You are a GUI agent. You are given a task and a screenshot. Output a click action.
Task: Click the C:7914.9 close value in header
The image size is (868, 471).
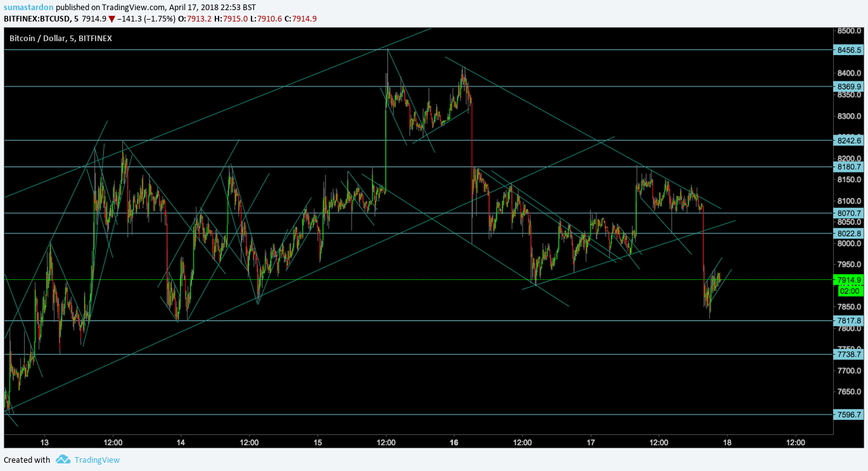[x=300, y=18]
